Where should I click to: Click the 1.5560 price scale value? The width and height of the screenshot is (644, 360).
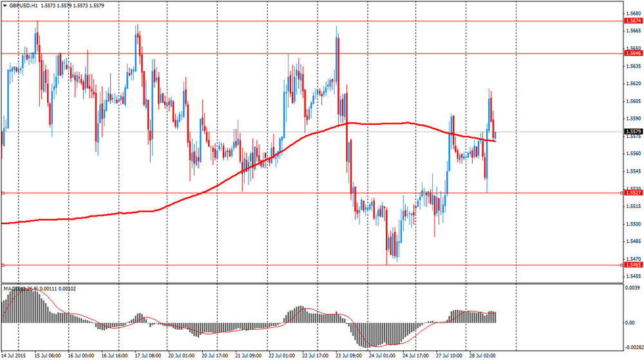[633, 154]
